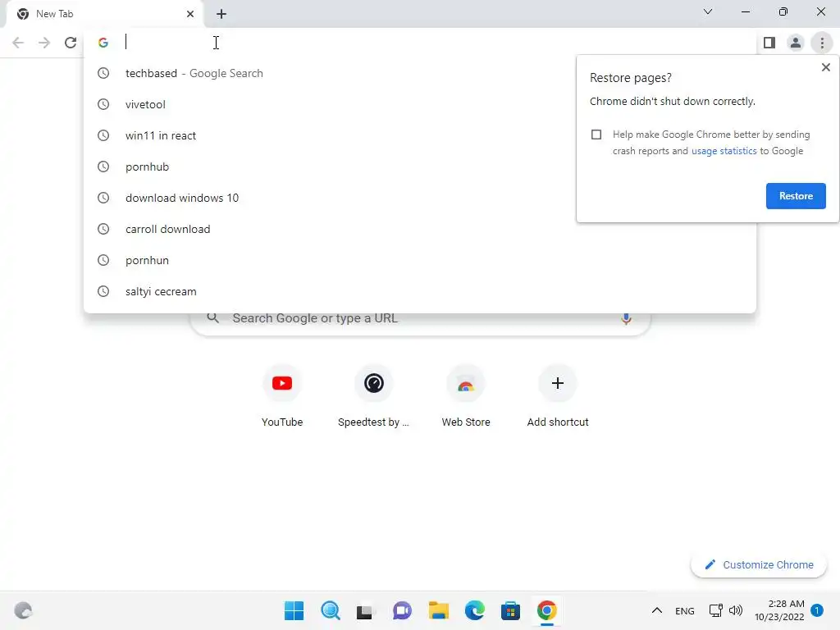
Task: Click the Customize Chrome button
Action: click(759, 564)
